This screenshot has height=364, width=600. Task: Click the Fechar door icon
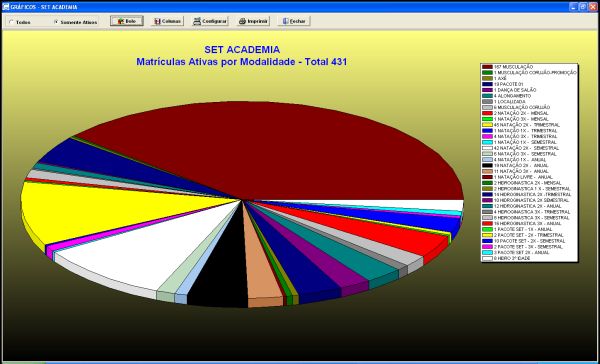click(x=285, y=21)
